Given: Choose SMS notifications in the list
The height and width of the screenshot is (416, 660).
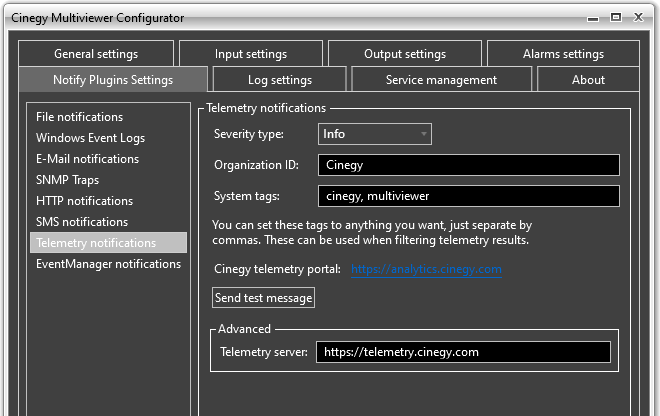Looking at the screenshot, I should [x=108, y=222].
